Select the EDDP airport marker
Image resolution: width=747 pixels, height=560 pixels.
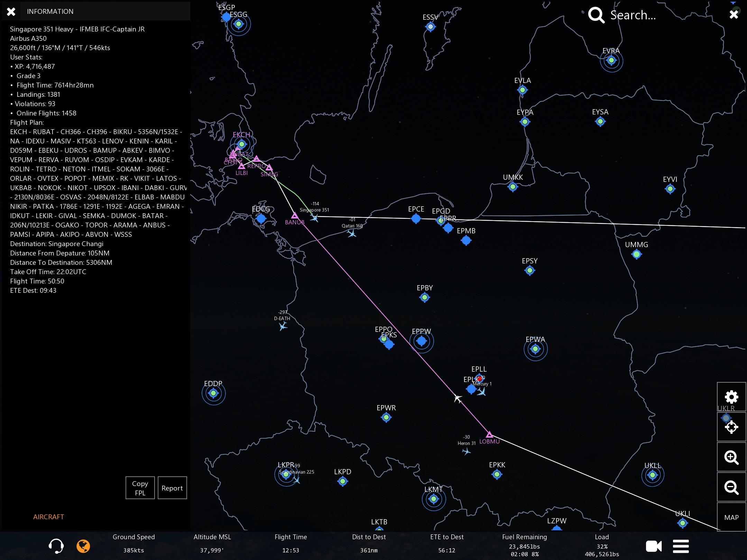[213, 393]
